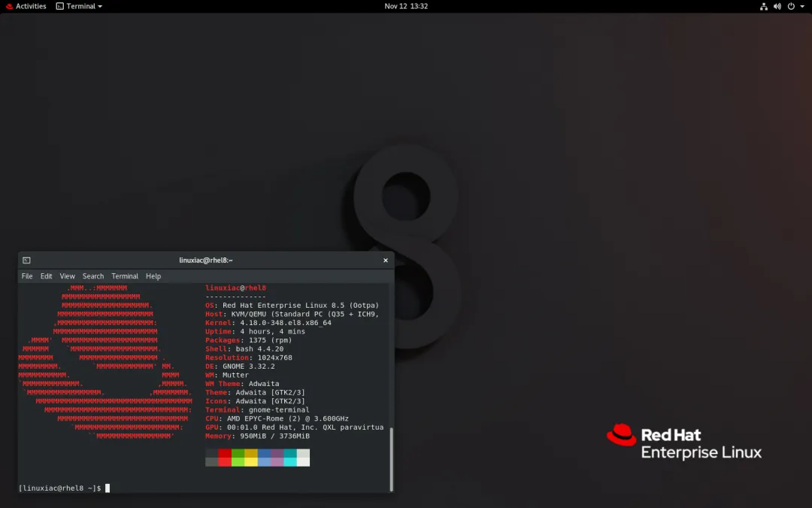Click the terminal vertical scrollbar
Image resolution: width=812 pixels, height=508 pixels.
pyautogui.click(x=392, y=459)
